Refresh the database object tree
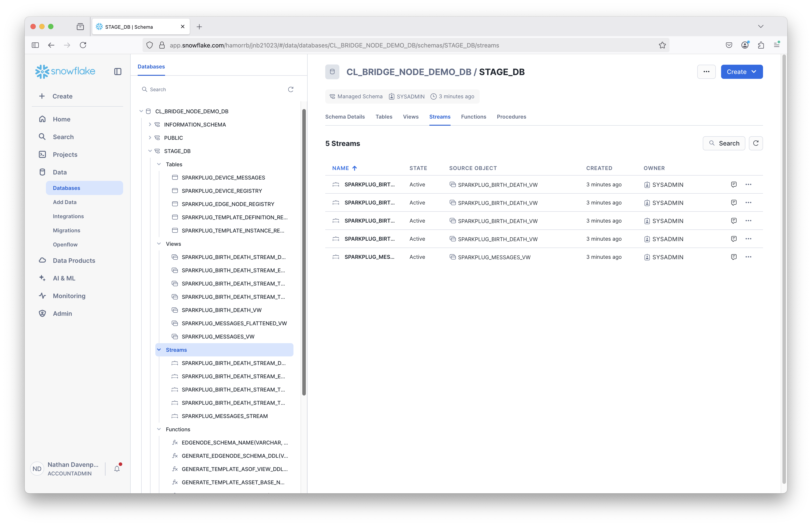The height and width of the screenshot is (526, 812). 291,89
